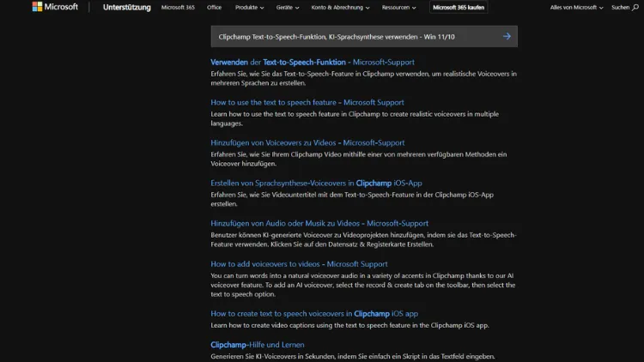This screenshot has height=362, width=644.
Task: Click Microsoft 365 kaufen button
Action: tap(459, 8)
